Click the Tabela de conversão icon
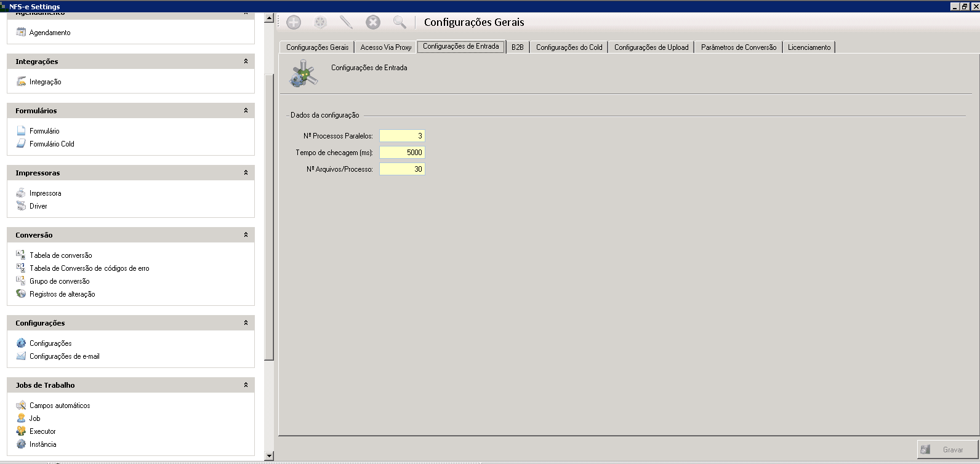The image size is (980, 464). click(x=21, y=255)
